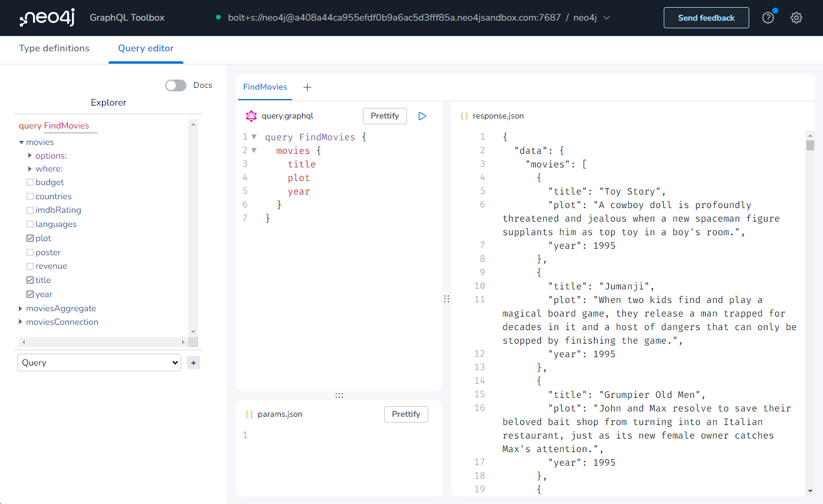Viewport: 823px width, 504px height.
Task: Open settings with the gear icon
Action: [x=796, y=18]
